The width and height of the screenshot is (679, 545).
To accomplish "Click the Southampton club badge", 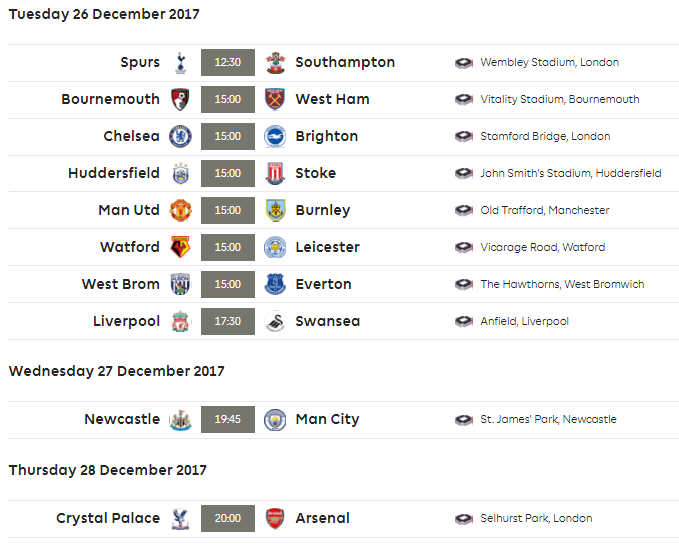I will coord(275,63).
